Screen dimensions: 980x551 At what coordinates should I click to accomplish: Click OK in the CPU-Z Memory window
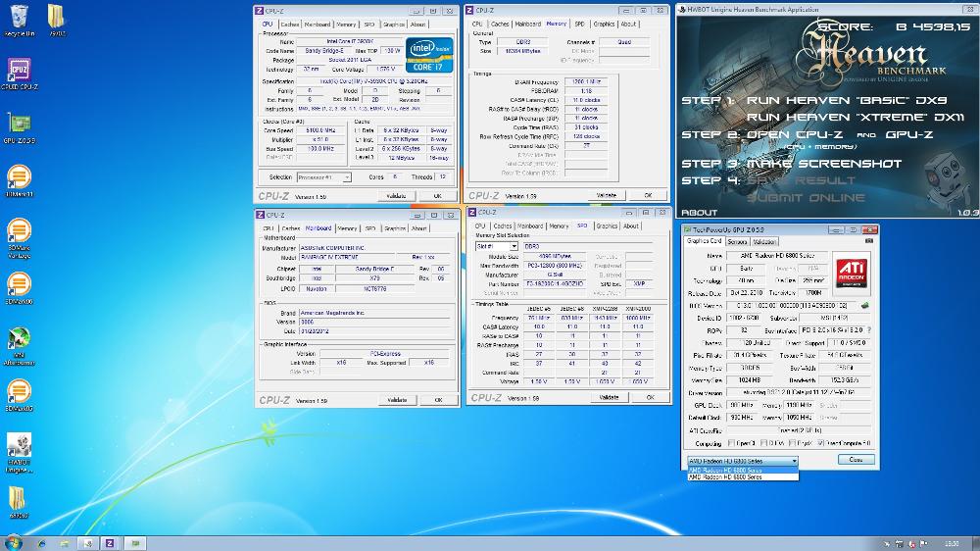pos(648,195)
